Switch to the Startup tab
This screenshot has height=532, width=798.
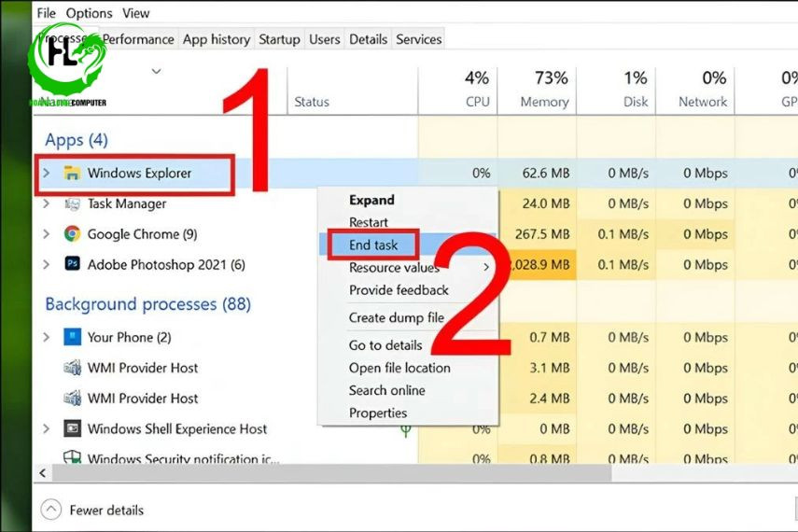pyautogui.click(x=279, y=39)
